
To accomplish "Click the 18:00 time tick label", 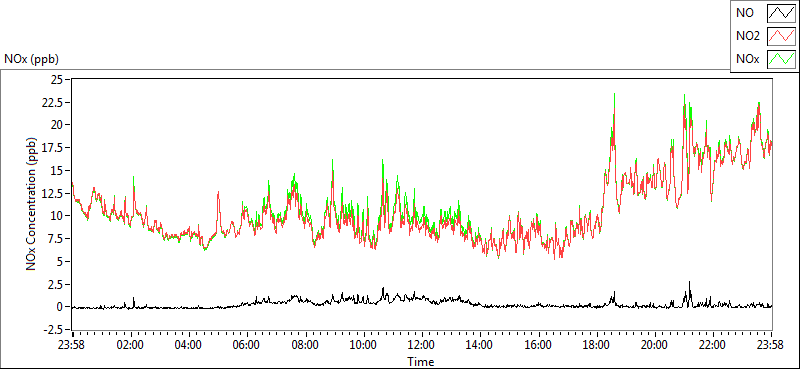I will coord(596,345).
